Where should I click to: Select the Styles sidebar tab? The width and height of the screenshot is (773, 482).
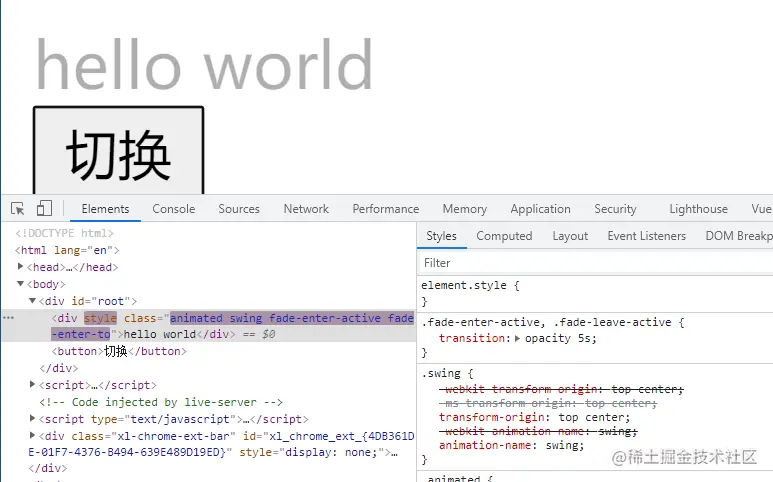441,236
